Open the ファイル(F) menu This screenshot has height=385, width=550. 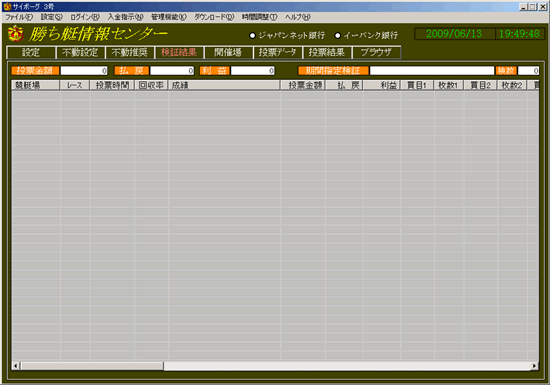(x=19, y=17)
